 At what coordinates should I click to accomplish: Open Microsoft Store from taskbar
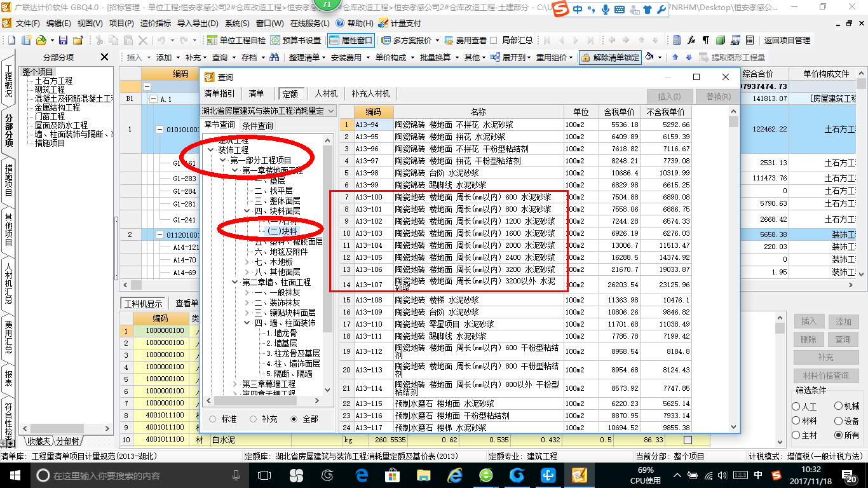[392, 475]
